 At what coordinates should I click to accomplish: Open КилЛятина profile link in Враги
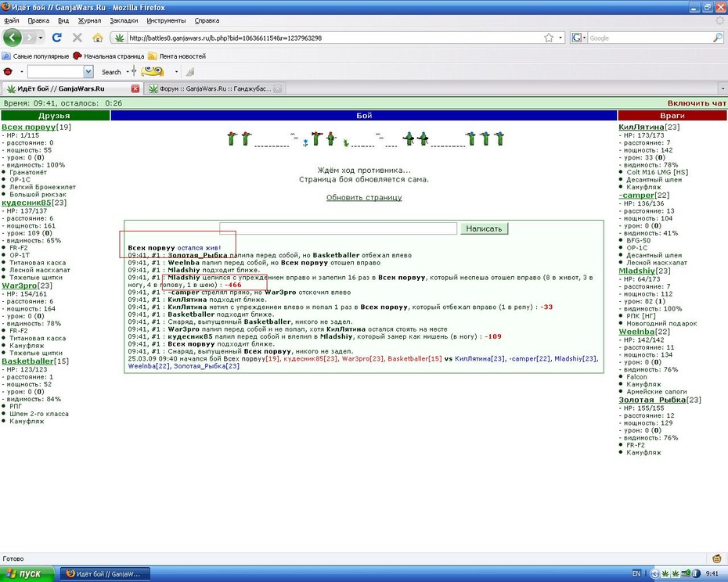click(x=641, y=127)
